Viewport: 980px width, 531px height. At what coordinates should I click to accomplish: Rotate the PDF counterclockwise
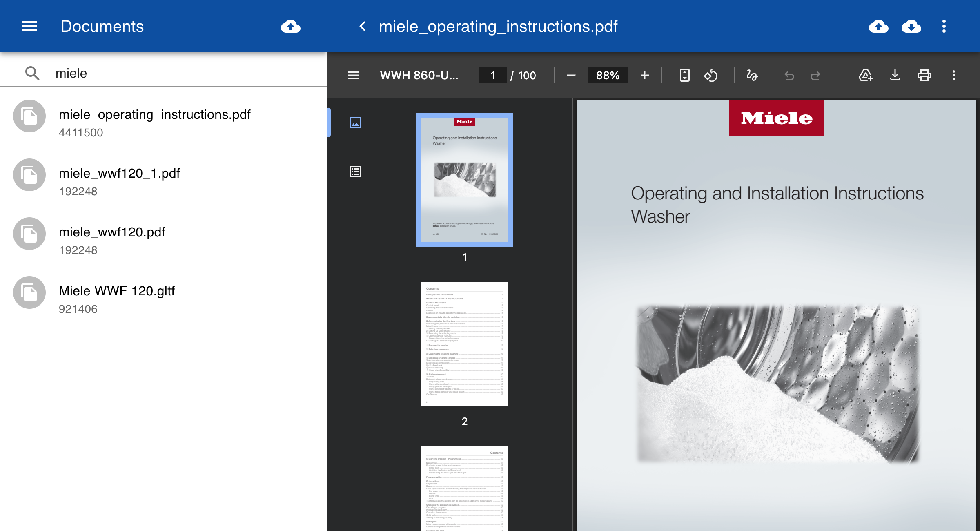click(x=711, y=75)
